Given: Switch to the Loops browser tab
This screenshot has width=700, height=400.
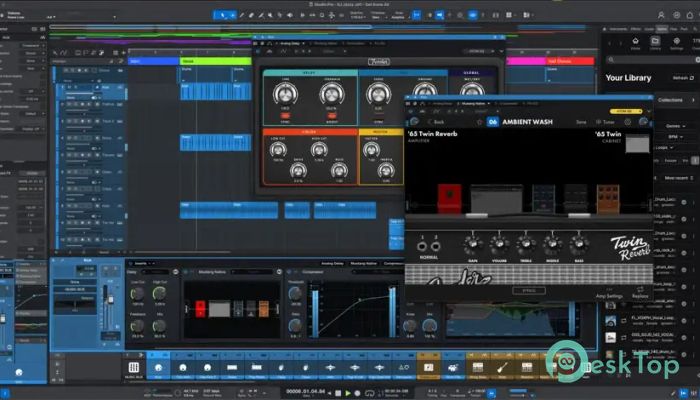Looking at the screenshot, I should 649,29.
